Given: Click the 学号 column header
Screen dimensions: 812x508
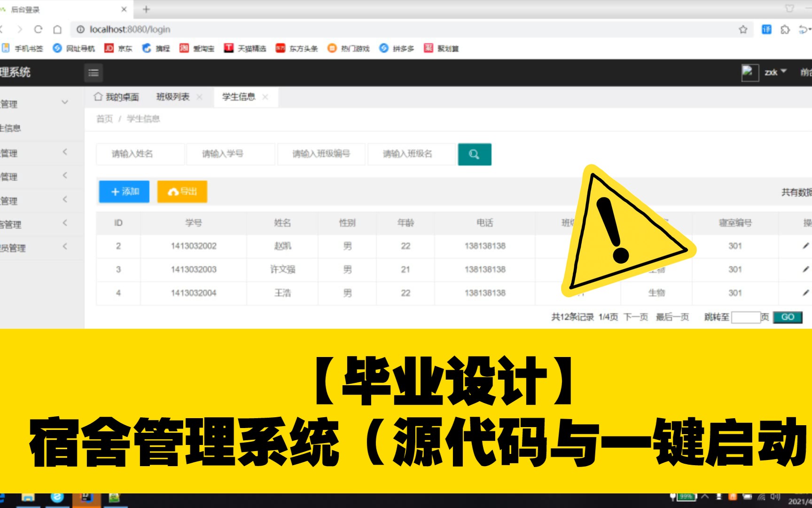Looking at the screenshot, I should 194,223.
